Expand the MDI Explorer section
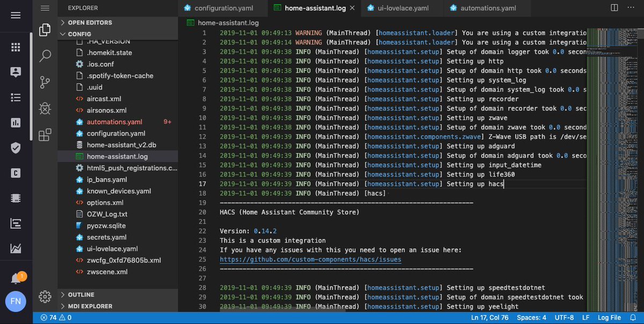Screen dimensions: 644x324 coord(118,306)
